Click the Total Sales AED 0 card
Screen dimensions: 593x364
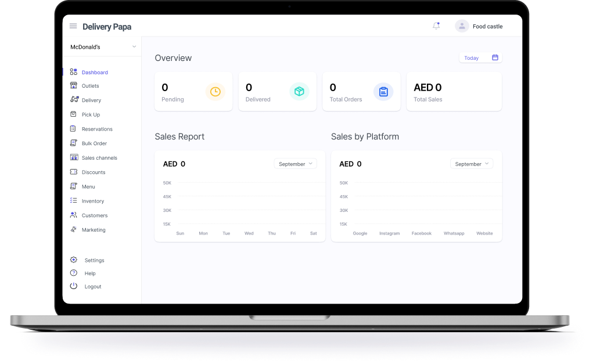[x=454, y=92]
